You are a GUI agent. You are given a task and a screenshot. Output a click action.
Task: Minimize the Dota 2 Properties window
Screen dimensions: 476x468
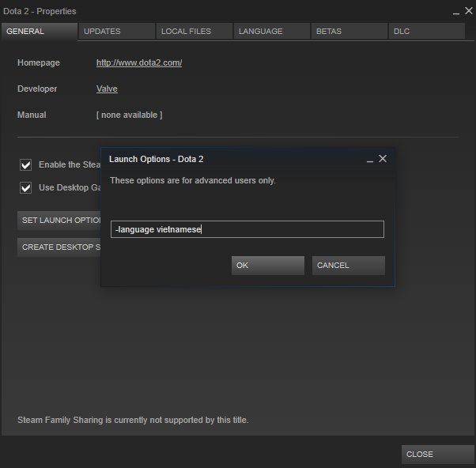point(456,13)
